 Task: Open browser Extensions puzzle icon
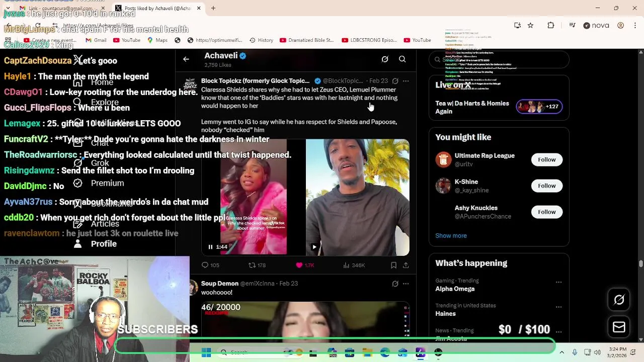click(x=551, y=25)
